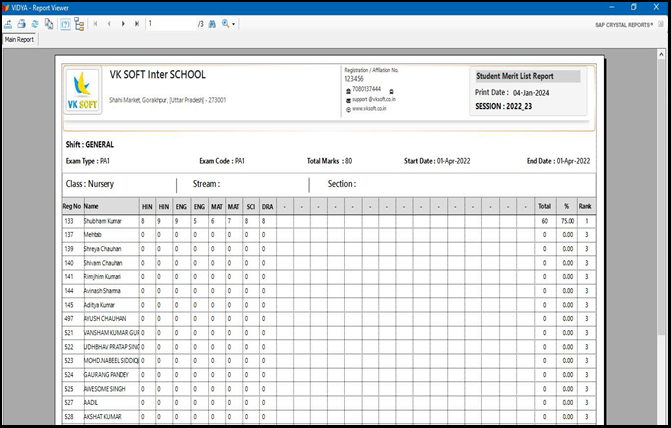
Task: Click percentage '75.00' in first row
Action: tap(568, 221)
